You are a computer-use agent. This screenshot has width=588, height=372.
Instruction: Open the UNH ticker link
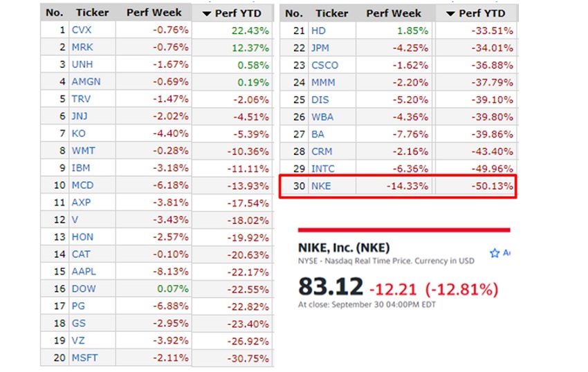pyautogui.click(x=82, y=64)
